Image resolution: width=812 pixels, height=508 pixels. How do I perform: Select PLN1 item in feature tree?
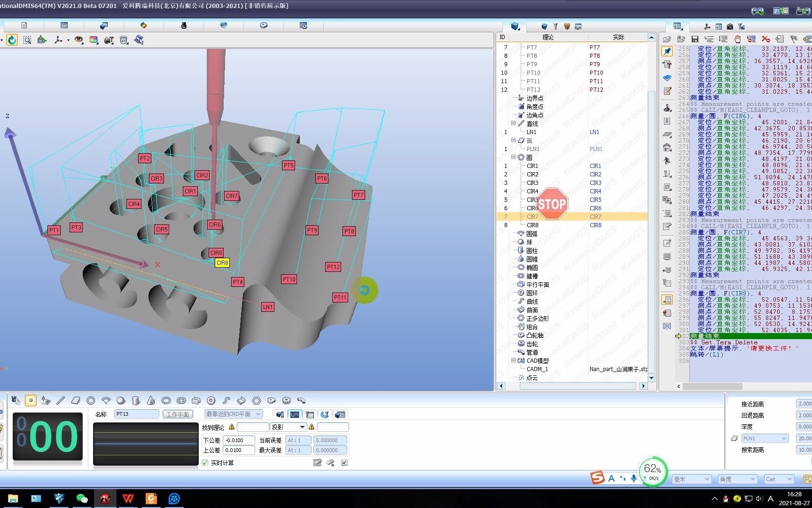[x=533, y=149]
